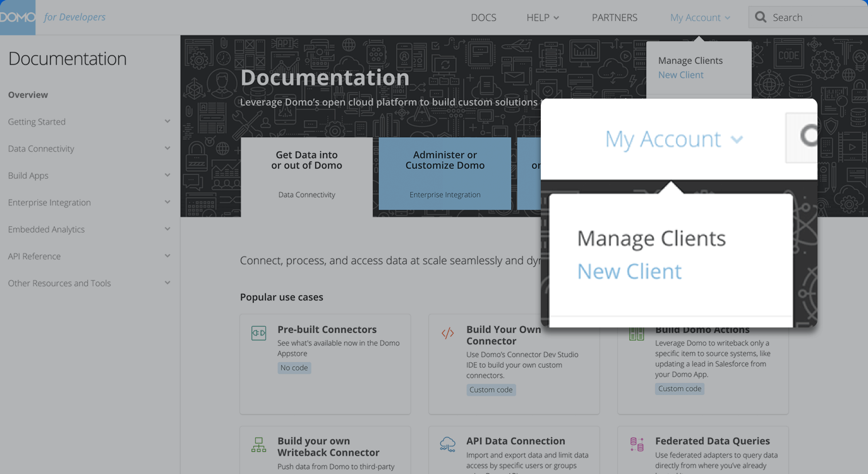Image resolution: width=868 pixels, height=474 pixels.
Task: Toggle My Account menu in the top nav bar
Action: pyautogui.click(x=700, y=18)
